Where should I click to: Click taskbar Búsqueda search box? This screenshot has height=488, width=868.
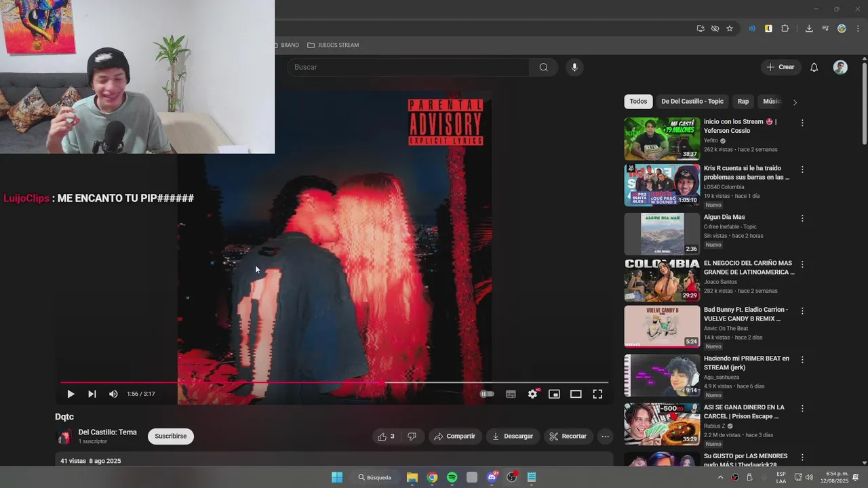click(375, 477)
